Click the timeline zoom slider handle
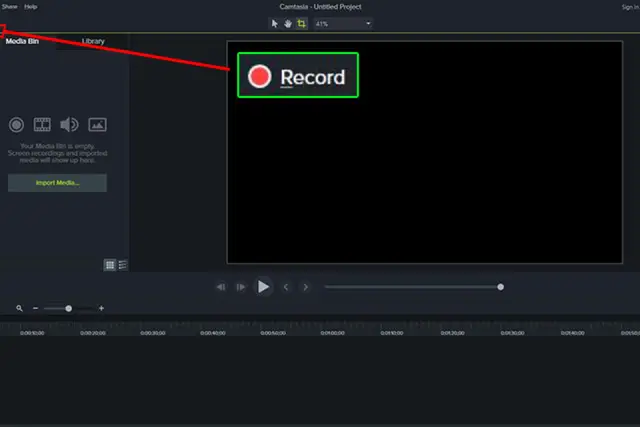640x427 pixels. pos(69,309)
